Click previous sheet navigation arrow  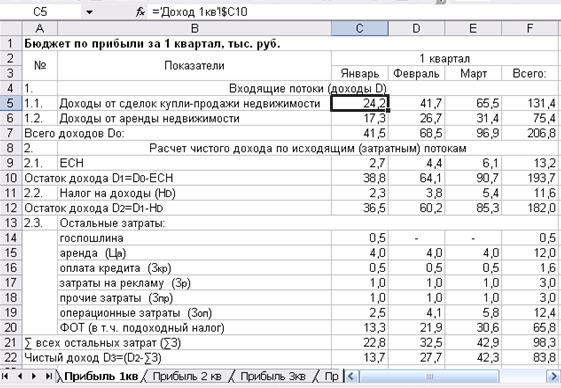(x=20, y=376)
